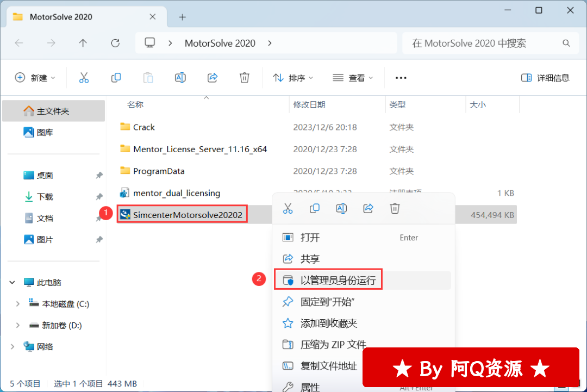Go up one folder level with up arrow
The height and width of the screenshot is (392, 587).
click(x=83, y=43)
